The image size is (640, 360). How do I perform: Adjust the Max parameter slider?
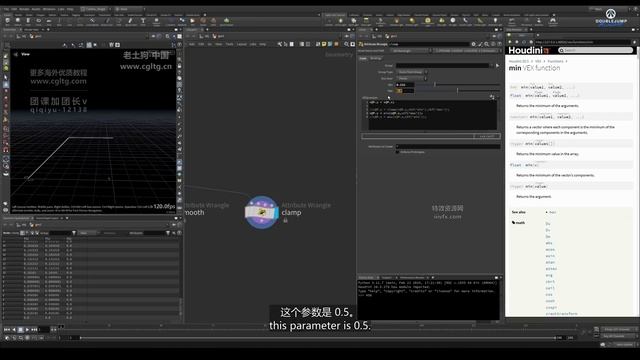click(x=458, y=90)
